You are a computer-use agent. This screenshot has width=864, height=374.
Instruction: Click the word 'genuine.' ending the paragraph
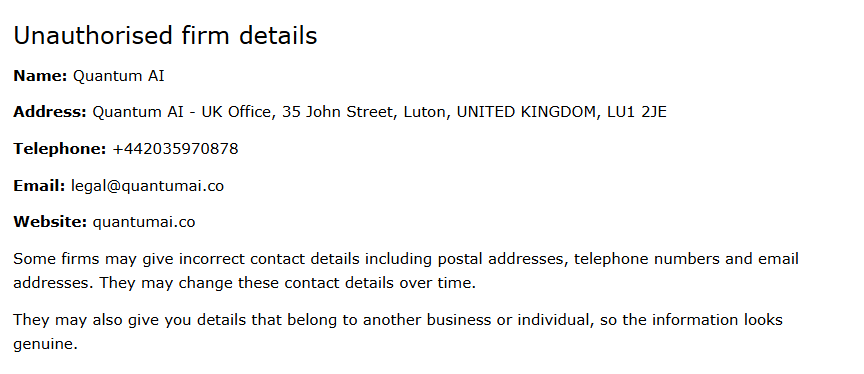tap(46, 345)
